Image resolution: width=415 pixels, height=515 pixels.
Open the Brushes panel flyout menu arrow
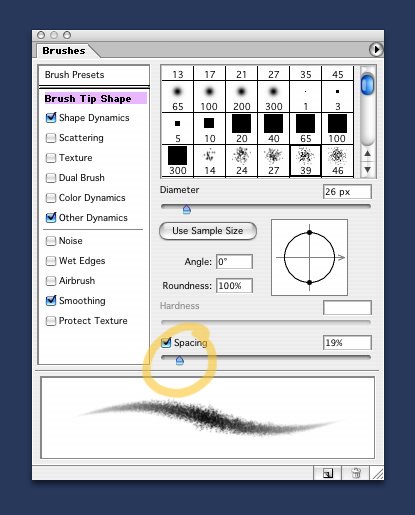point(376,50)
